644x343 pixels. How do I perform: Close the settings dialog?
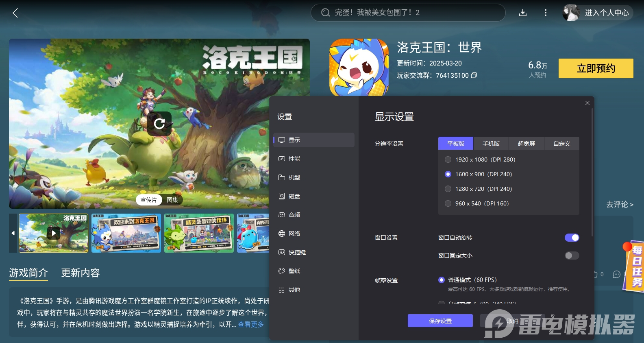(x=587, y=103)
